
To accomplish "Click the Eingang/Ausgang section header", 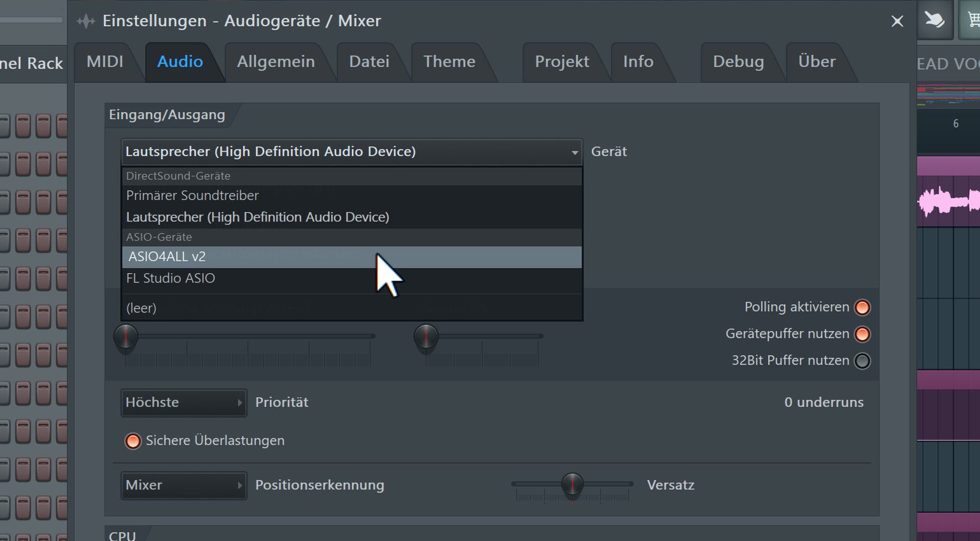I will click(167, 115).
